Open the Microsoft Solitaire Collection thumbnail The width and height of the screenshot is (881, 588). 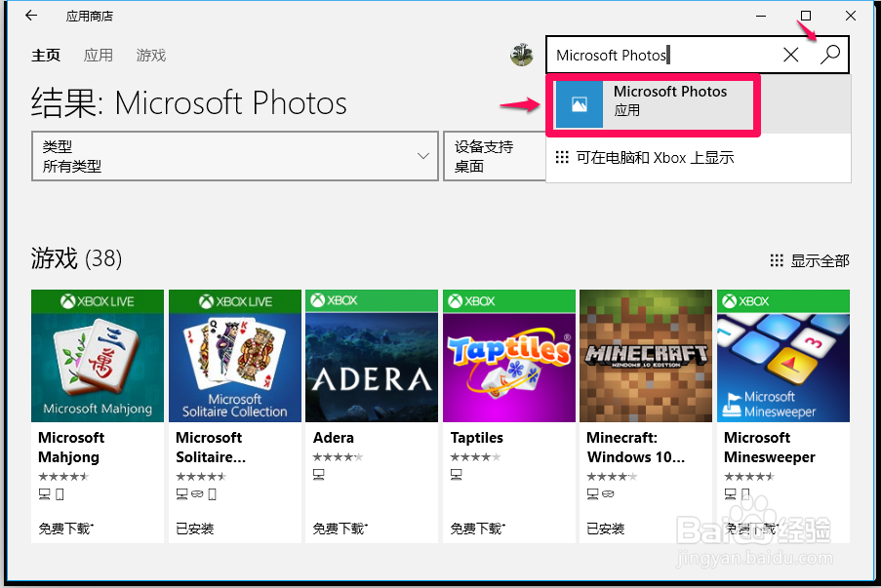pos(235,356)
